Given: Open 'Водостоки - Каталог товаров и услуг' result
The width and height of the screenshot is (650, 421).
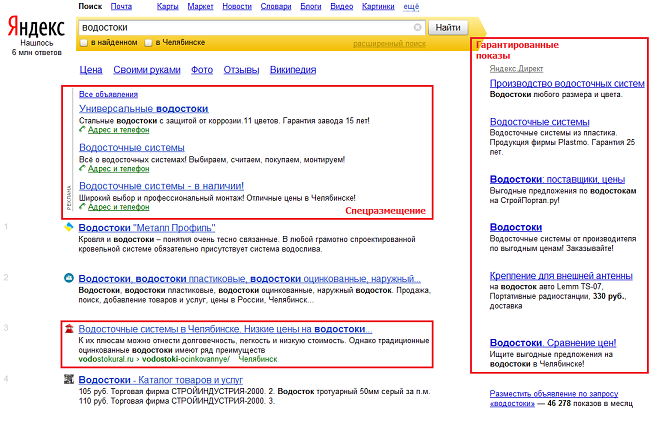Looking at the screenshot, I should click(x=160, y=380).
